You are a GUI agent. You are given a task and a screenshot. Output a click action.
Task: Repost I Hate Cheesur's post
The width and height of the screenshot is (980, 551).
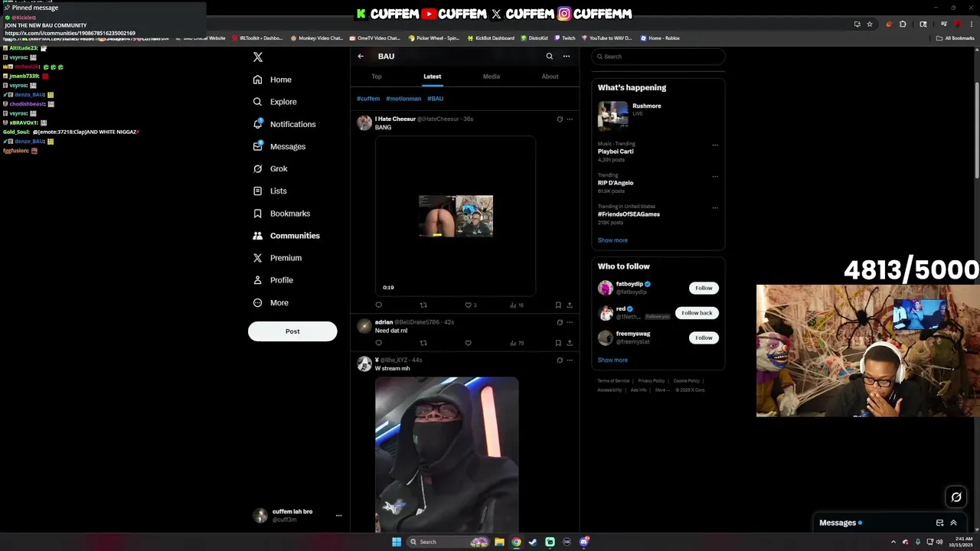click(423, 305)
